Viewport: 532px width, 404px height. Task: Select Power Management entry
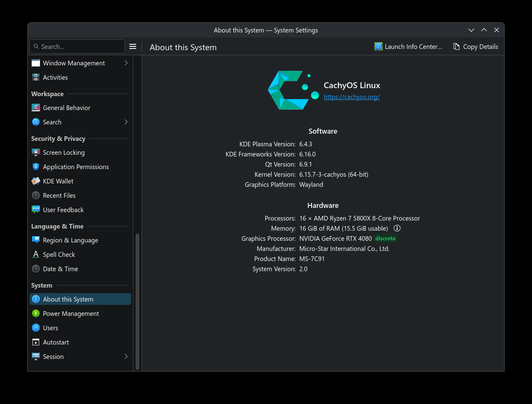(80, 313)
